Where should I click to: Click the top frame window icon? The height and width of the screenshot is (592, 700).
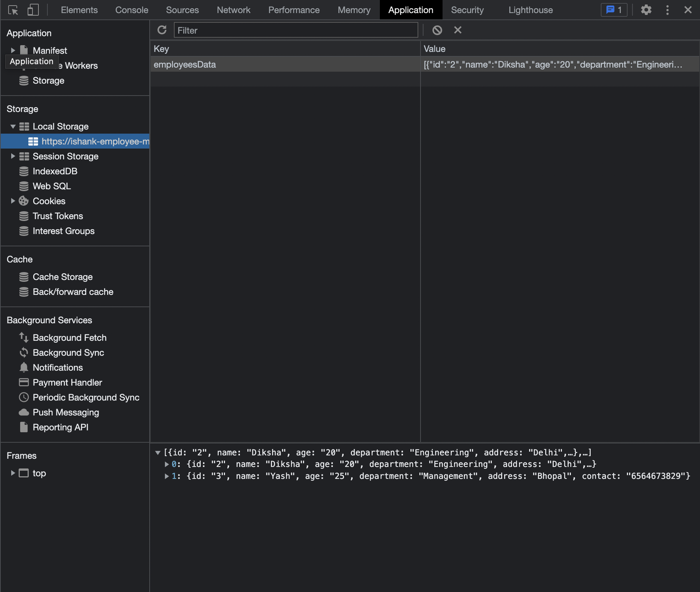24,473
